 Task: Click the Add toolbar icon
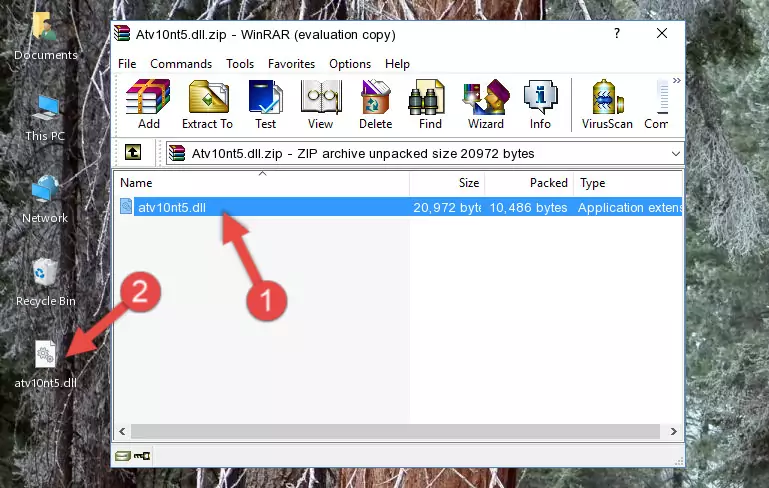coord(148,104)
